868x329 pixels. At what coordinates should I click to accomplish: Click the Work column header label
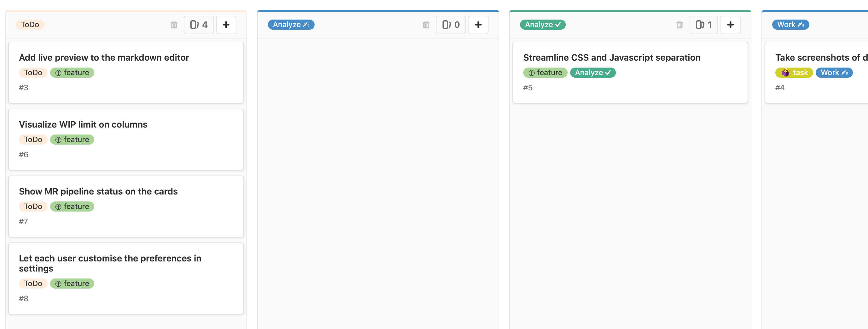click(790, 24)
